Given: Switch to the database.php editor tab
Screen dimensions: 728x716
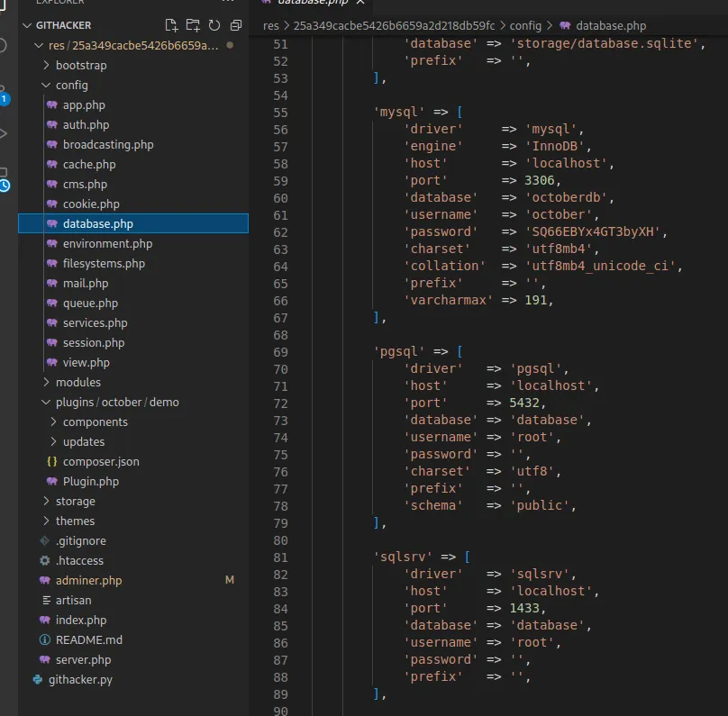Looking at the screenshot, I should [309, 3].
